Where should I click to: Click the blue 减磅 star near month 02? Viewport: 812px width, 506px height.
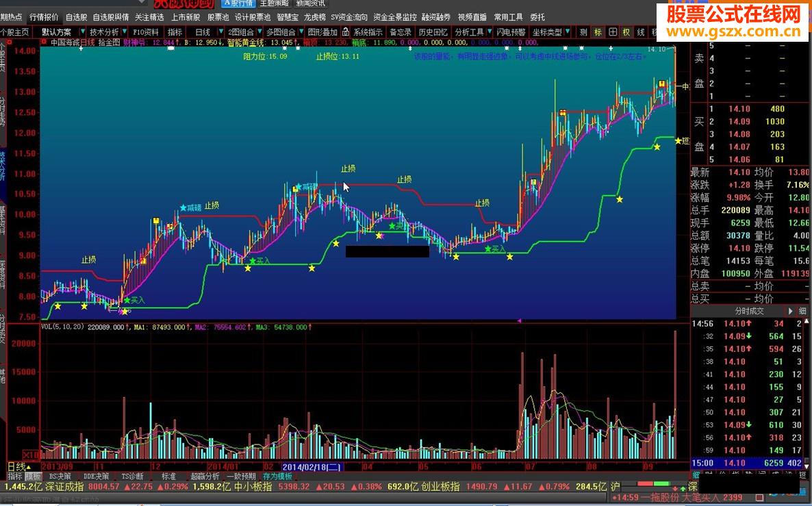coord(299,186)
